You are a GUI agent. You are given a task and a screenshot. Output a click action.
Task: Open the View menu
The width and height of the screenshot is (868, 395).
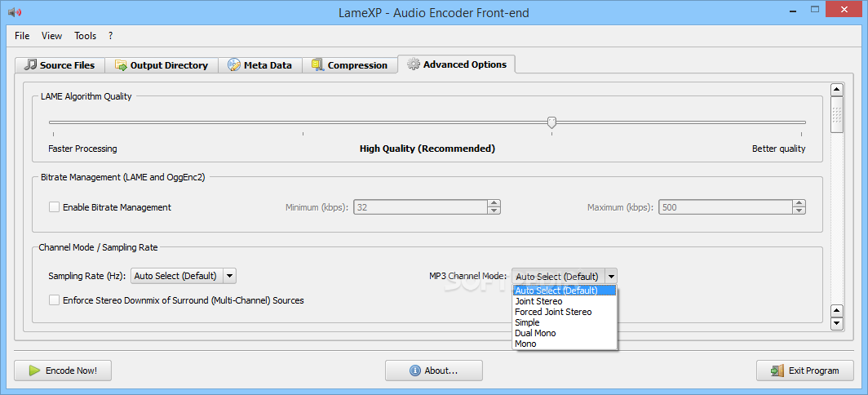(51, 35)
